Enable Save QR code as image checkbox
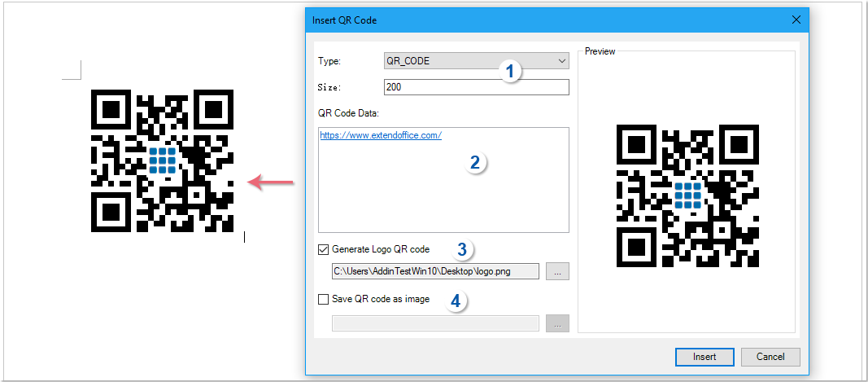 pyautogui.click(x=324, y=299)
